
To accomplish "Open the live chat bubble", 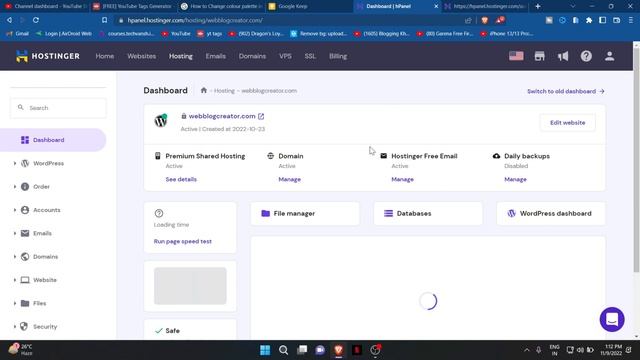I will [612, 319].
